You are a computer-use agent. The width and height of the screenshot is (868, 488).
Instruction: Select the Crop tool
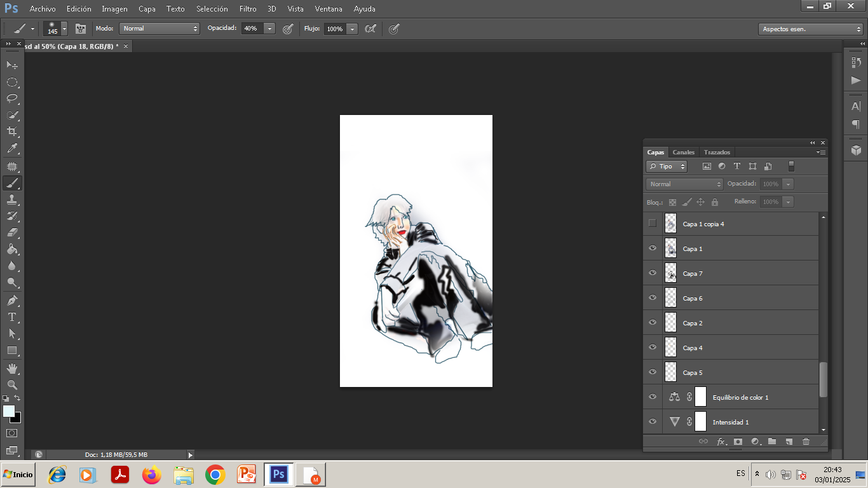click(12, 132)
